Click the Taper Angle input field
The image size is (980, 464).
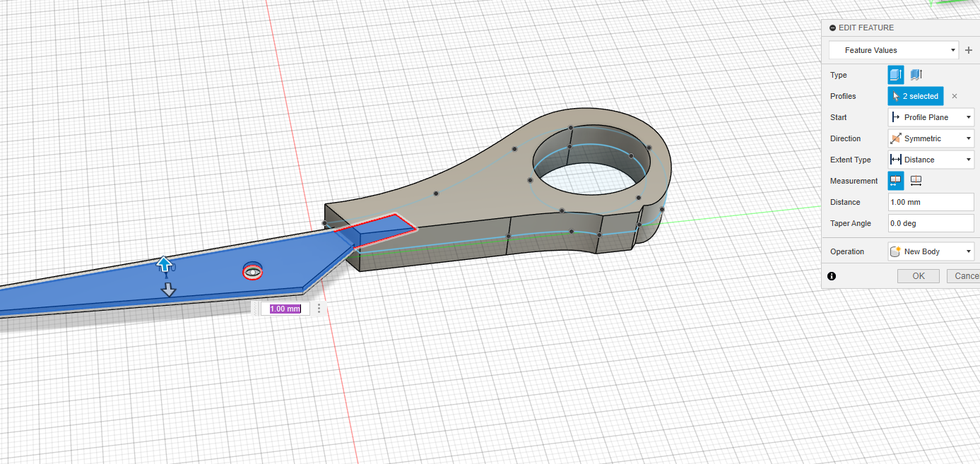[931, 223]
